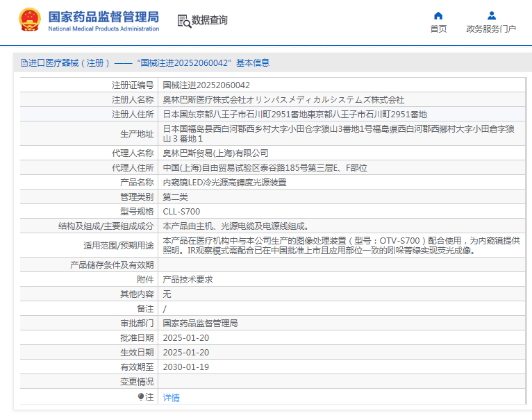The height and width of the screenshot is (420, 532).
Task: Select expiry date 2030-01-19
Action: point(186,367)
